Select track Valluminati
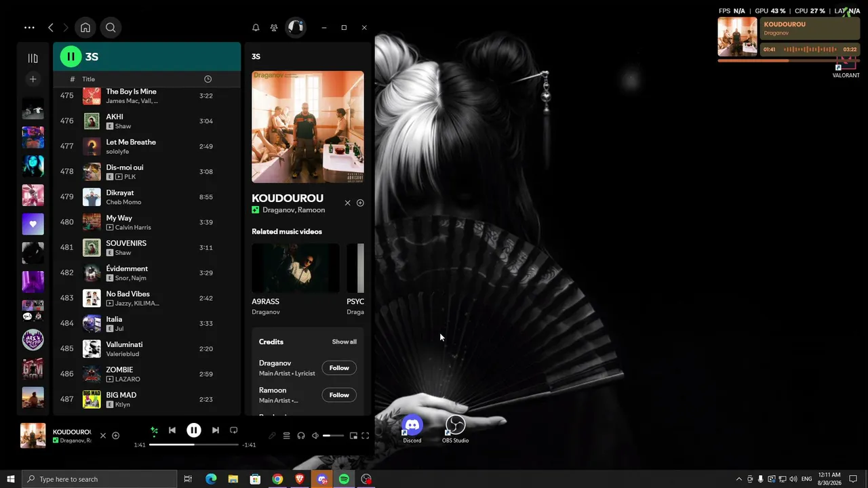 coord(147,349)
